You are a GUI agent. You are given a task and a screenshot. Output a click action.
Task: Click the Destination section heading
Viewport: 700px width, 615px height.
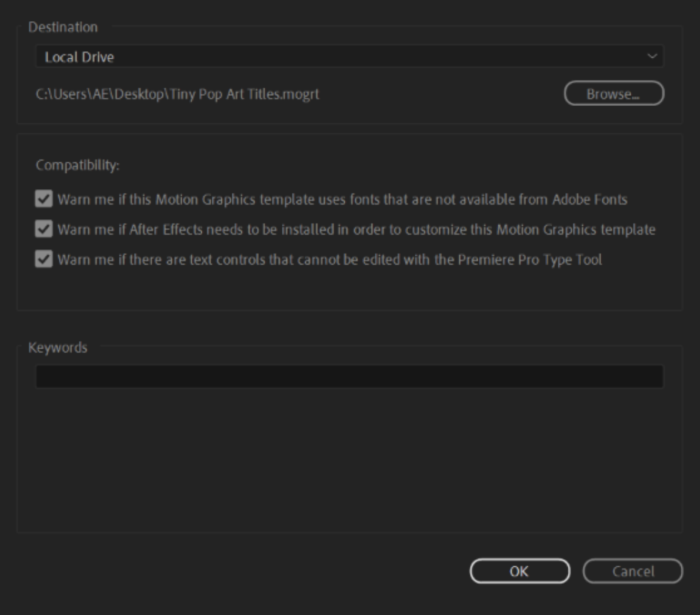[63, 27]
